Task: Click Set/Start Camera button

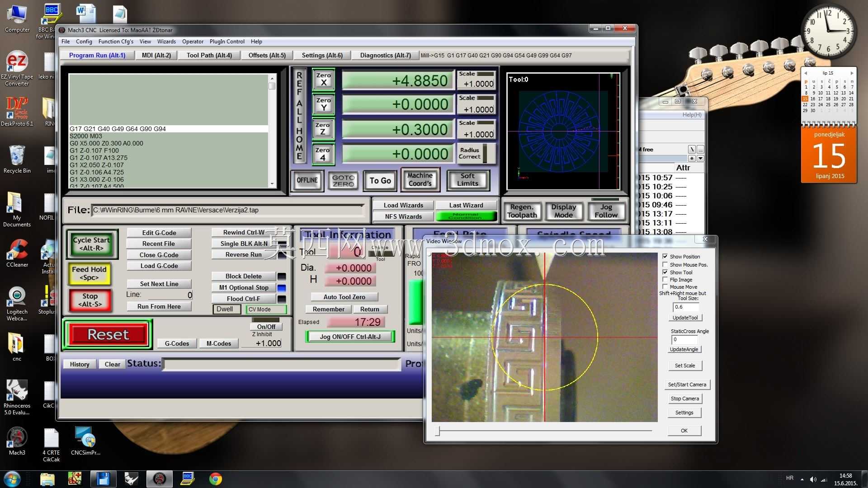Action: click(687, 385)
